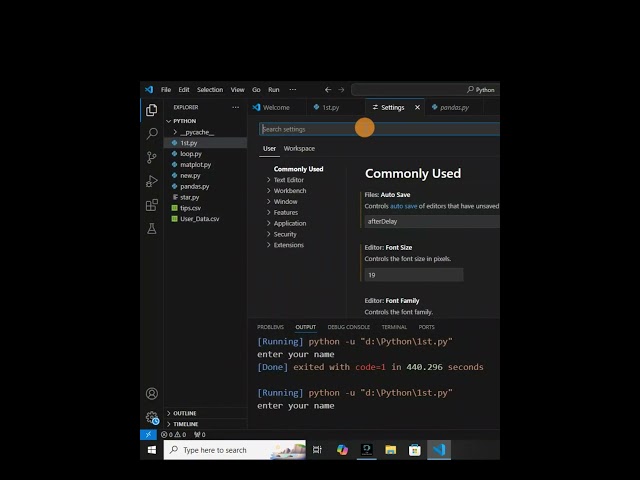The height and width of the screenshot is (480, 640).
Task: Open the Selection menu
Action: point(210,89)
